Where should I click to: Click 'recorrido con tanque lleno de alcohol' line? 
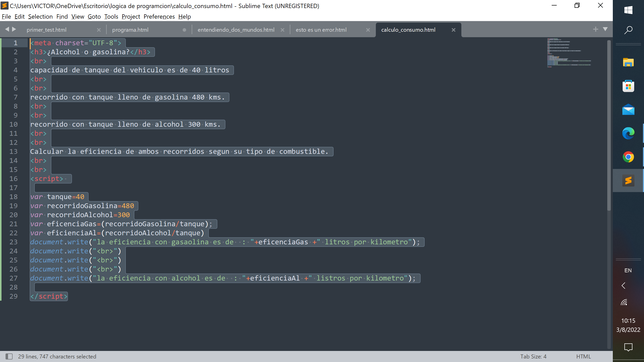125,124
